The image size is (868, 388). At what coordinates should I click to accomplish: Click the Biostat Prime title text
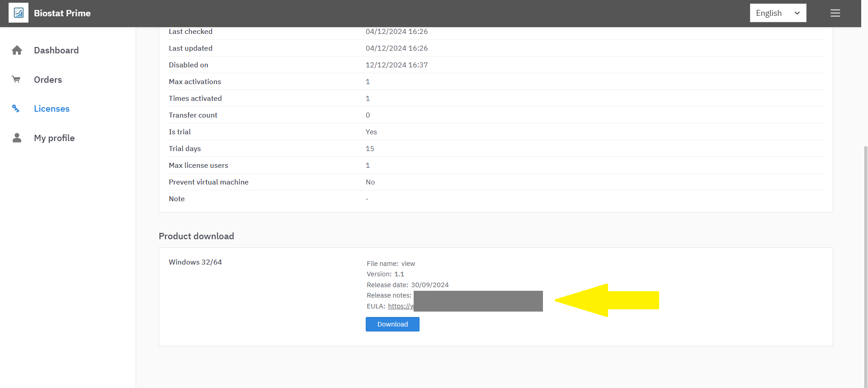click(x=62, y=13)
